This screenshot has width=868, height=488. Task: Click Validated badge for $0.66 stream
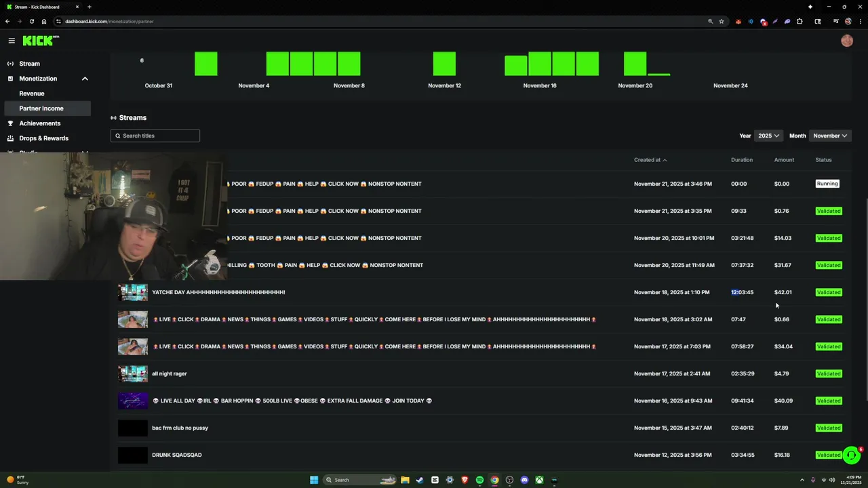click(x=829, y=319)
